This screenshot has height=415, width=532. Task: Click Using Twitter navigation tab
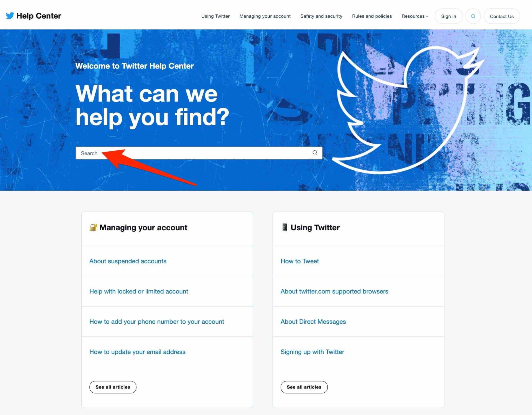[x=215, y=16]
